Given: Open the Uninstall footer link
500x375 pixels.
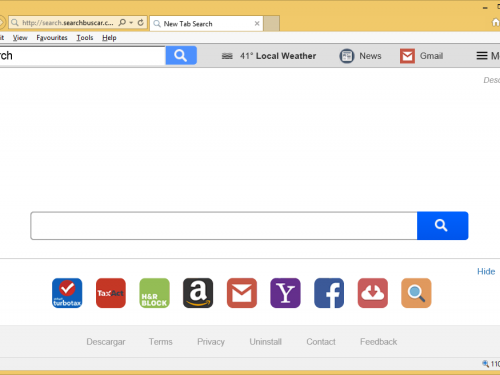Looking at the screenshot, I should point(266,342).
